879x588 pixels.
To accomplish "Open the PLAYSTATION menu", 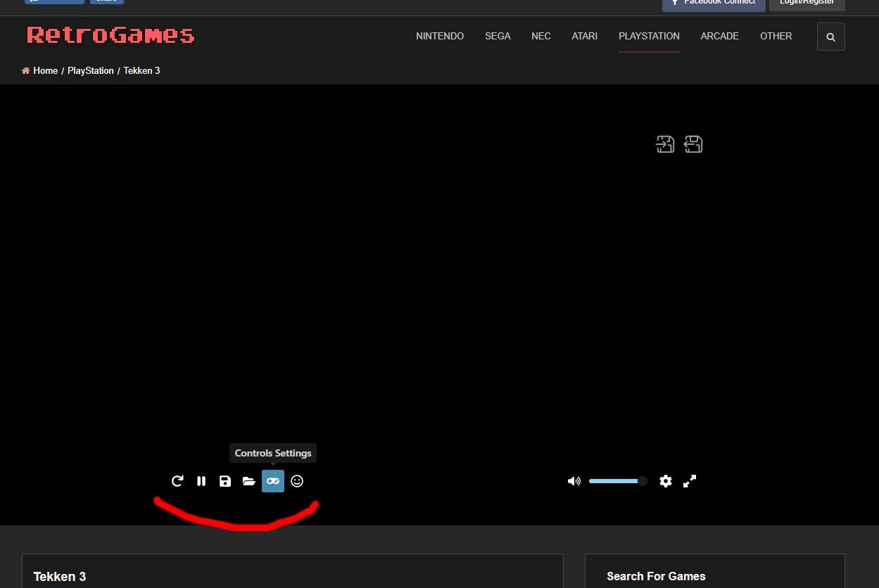I will pyautogui.click(x=649, y=36).
